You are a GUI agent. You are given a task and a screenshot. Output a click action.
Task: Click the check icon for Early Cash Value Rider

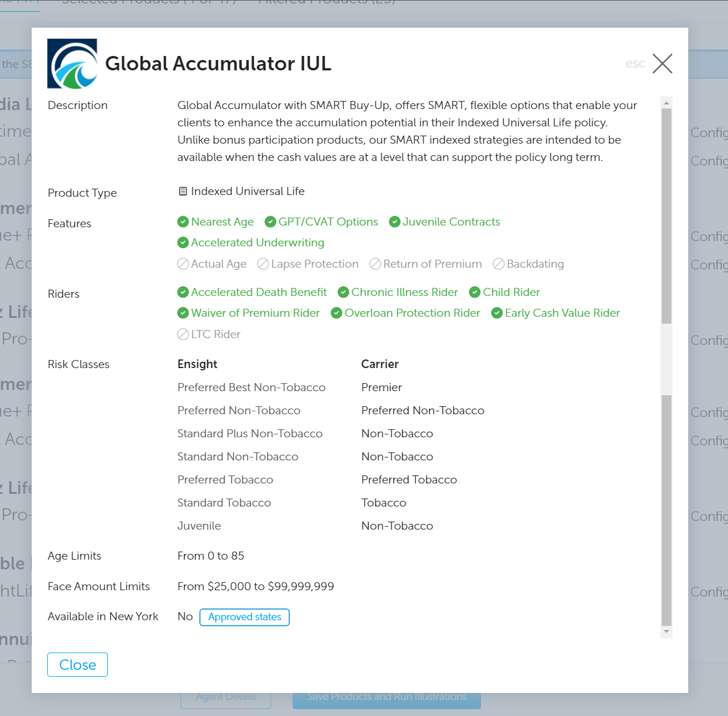click(497, 313)
